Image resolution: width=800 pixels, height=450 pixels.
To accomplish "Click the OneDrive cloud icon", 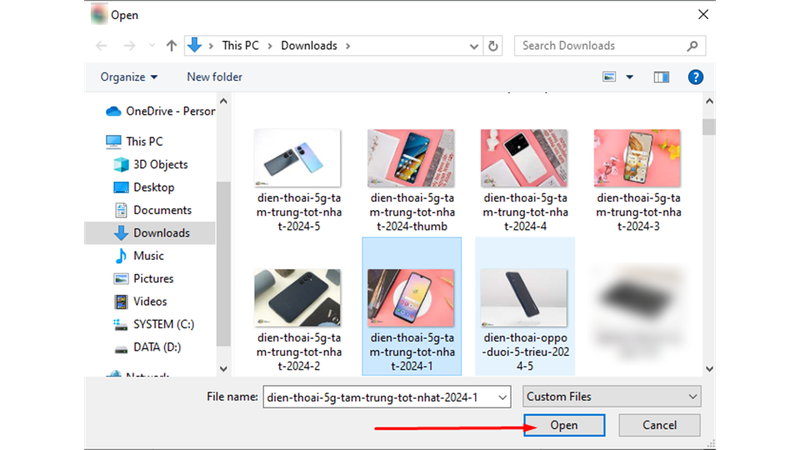I will coord(113,111).
